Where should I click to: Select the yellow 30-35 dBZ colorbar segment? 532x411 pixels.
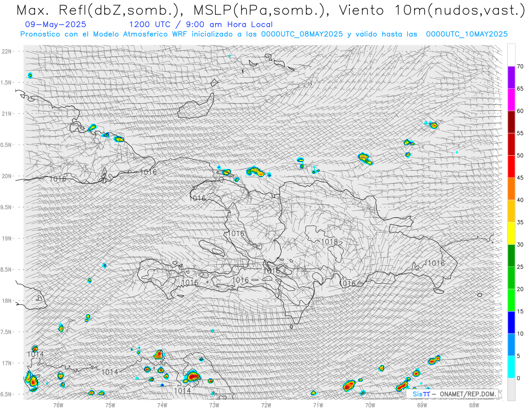tap(511, 233)
